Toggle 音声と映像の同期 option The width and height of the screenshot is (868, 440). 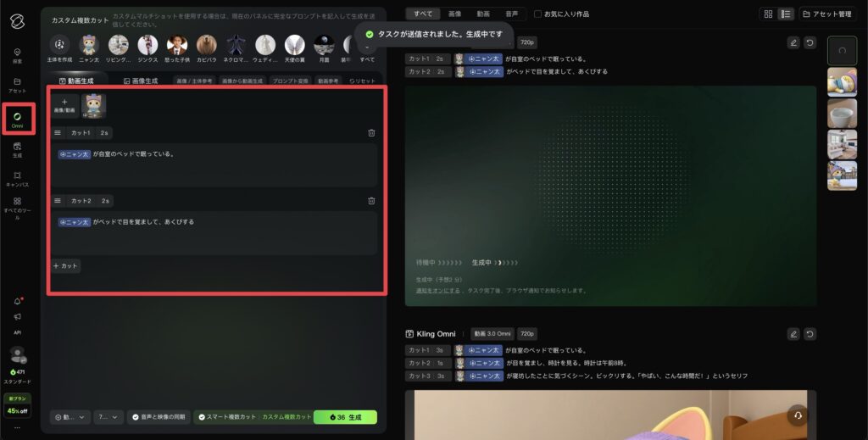point(159,417)
